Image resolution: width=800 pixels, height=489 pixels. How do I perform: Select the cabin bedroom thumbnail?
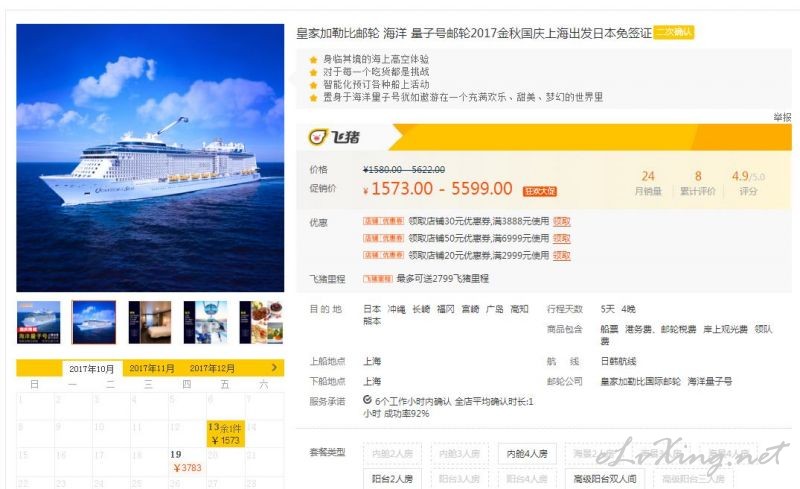(149, 322)
